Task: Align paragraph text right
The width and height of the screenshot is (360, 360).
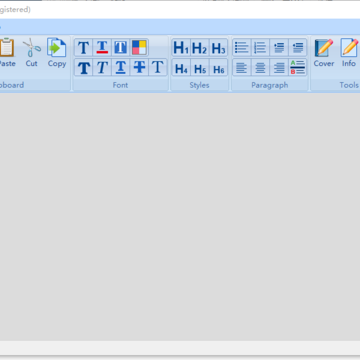Action: click(x=279, y=68)
